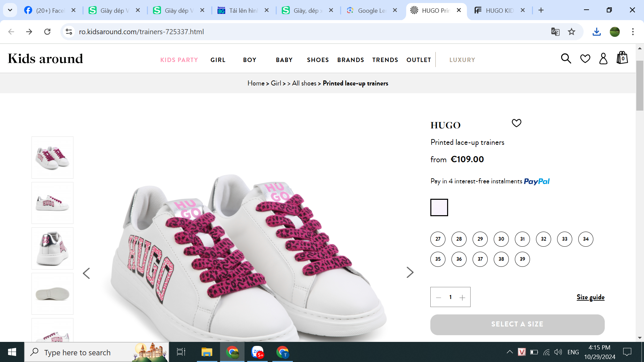Open wishlist heart icon in site header
The image size is (644, 362).
coord(585,59)
